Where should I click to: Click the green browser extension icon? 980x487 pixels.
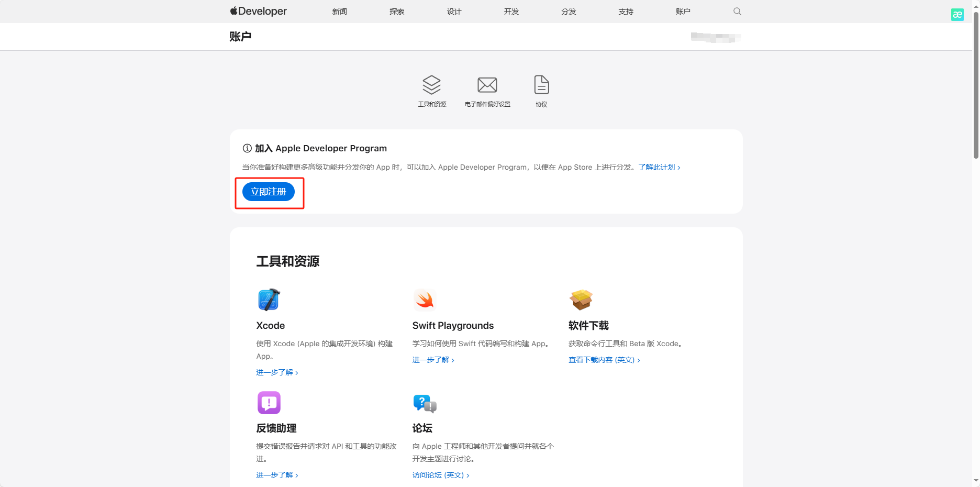tap(957, 15)
